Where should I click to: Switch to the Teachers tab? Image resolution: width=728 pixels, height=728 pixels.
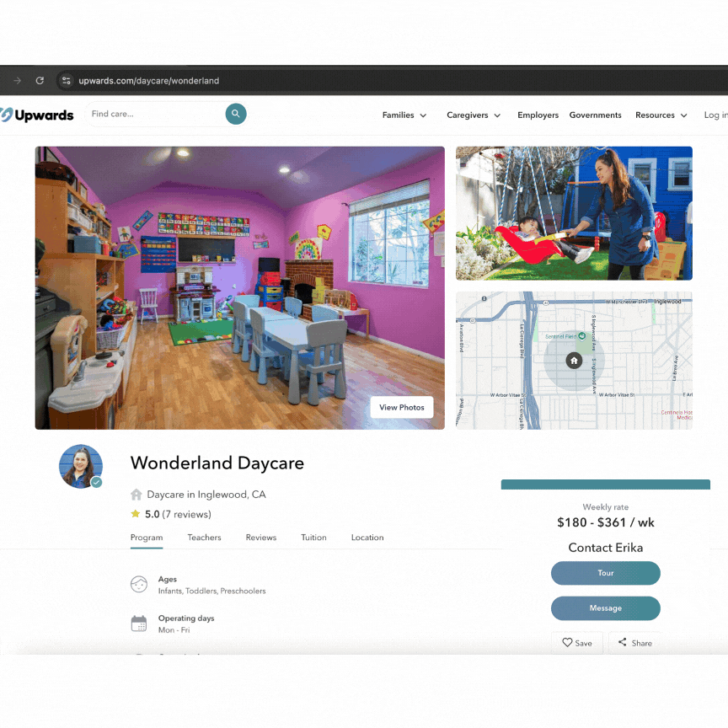pyautogui.click(x=204, y=538)
